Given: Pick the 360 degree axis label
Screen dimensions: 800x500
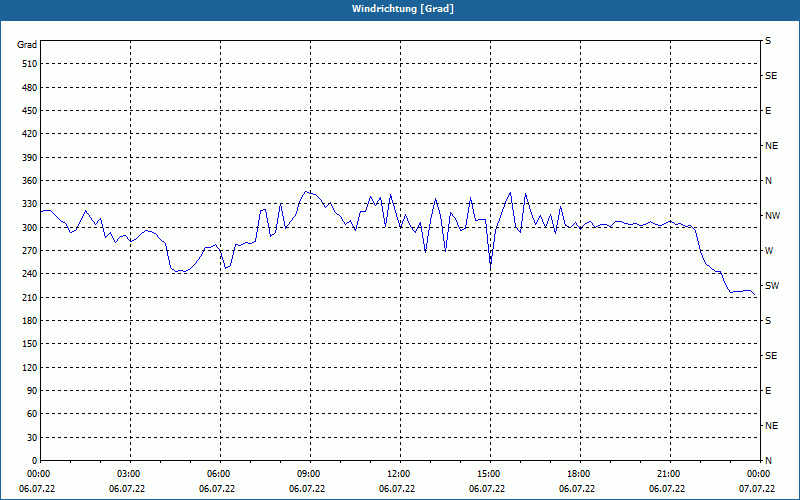Looking at the screenshot, I should pos(30,181).
